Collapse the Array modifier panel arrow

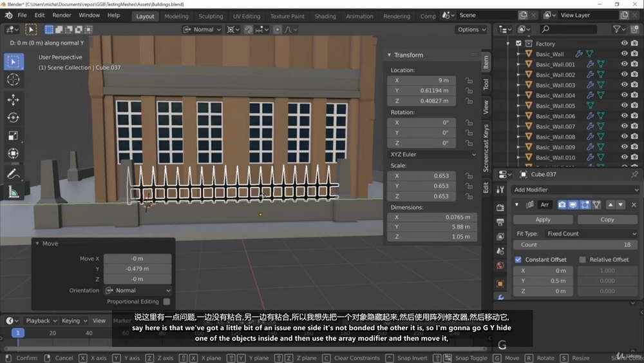pyautogui.click(x=516, y=205)
